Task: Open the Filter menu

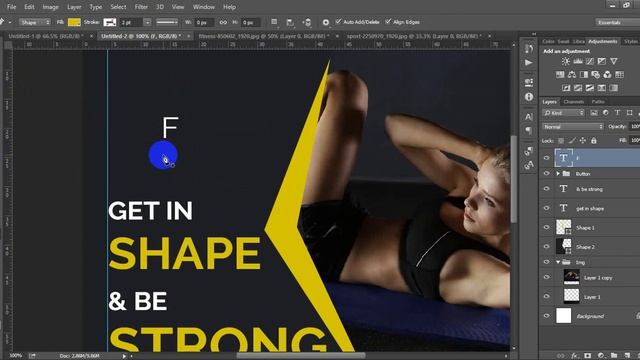Action: (x=141, y=7)
